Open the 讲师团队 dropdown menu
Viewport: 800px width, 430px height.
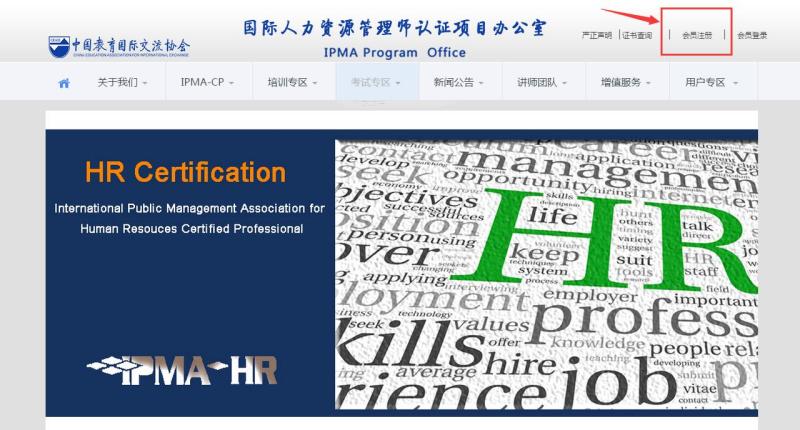pyautogui.click(x=542, y=82)
